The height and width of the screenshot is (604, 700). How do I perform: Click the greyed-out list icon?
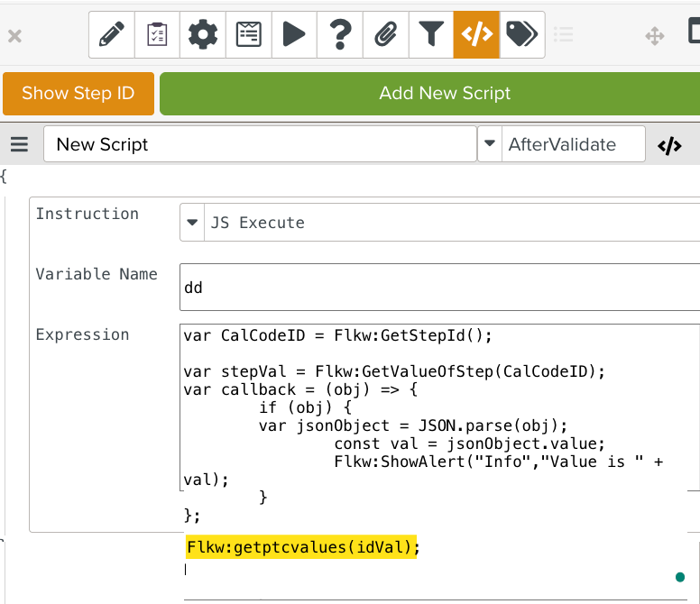(x=564, y=35)
